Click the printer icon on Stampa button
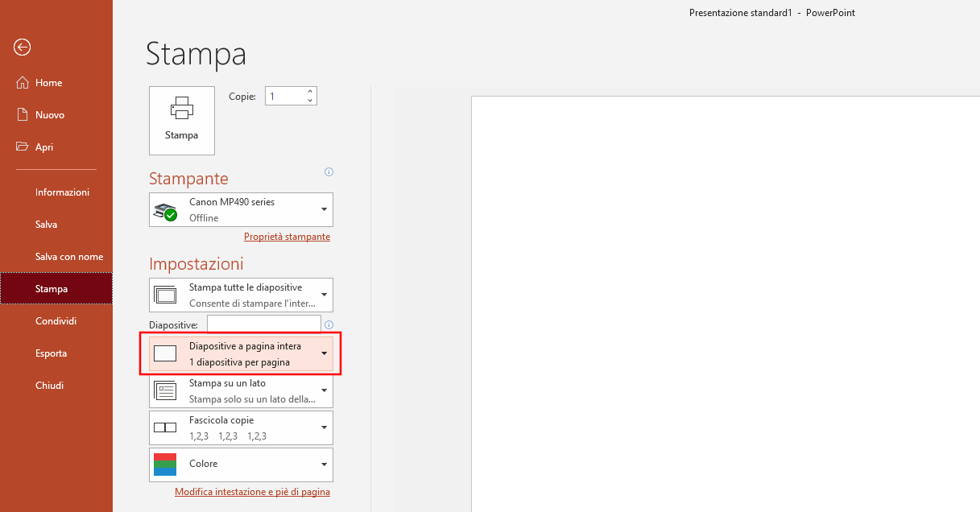 182,109
